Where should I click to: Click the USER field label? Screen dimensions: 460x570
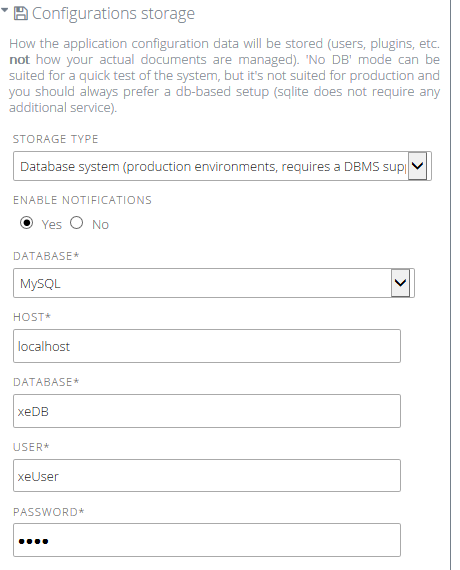(x=31, y=447)
